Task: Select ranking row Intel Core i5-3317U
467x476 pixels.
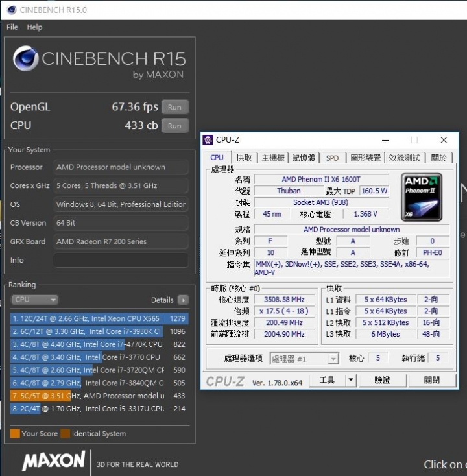Action: pyautogui.click(x=99, y=409)
